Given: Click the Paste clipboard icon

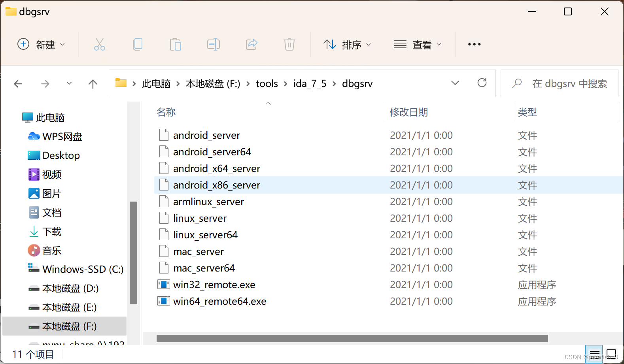Looking at the screenshot, I should [x=176, y=44].
